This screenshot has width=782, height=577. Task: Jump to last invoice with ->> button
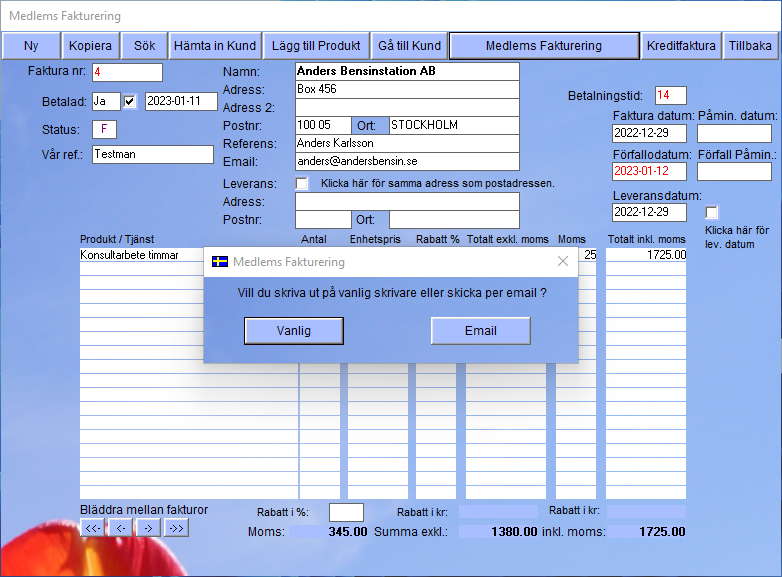coord(175,528)
